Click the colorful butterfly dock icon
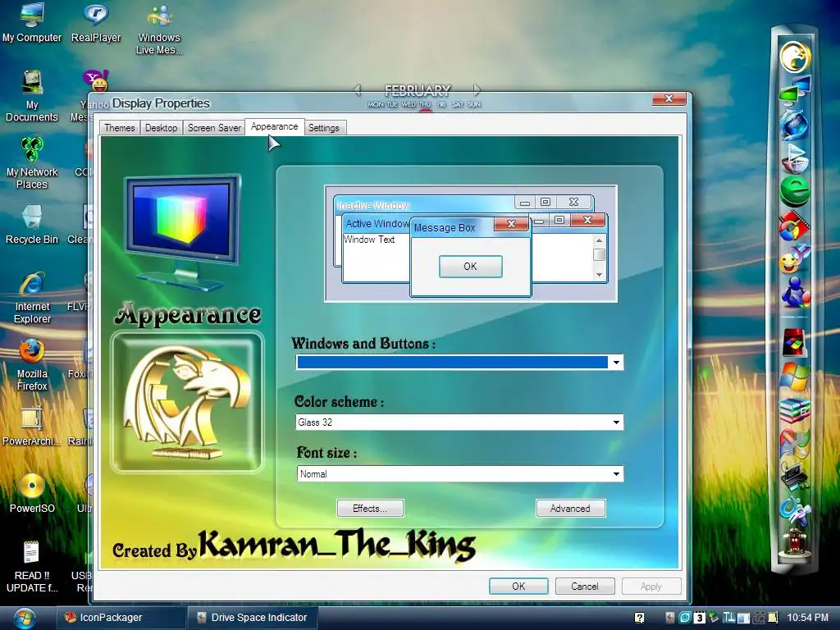Viewport: 840px width, 630px height. [x=794, y=443]
